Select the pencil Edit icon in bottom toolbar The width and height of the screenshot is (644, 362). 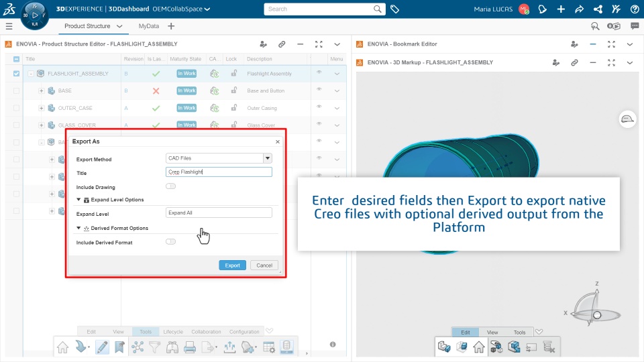(102, 347)
